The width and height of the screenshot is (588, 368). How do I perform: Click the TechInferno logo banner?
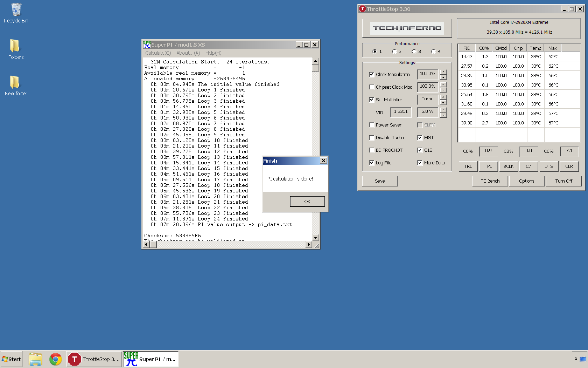point(407,28)
